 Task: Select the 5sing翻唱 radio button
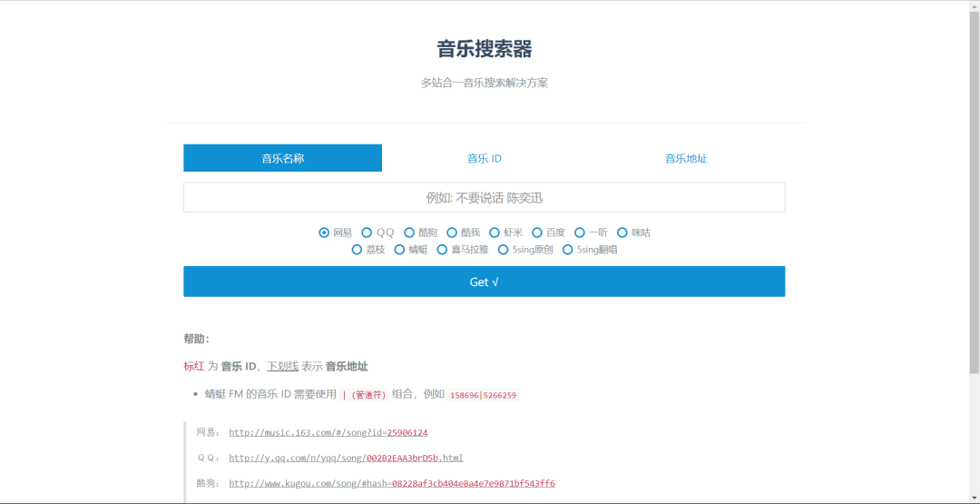tap(567, 250)
